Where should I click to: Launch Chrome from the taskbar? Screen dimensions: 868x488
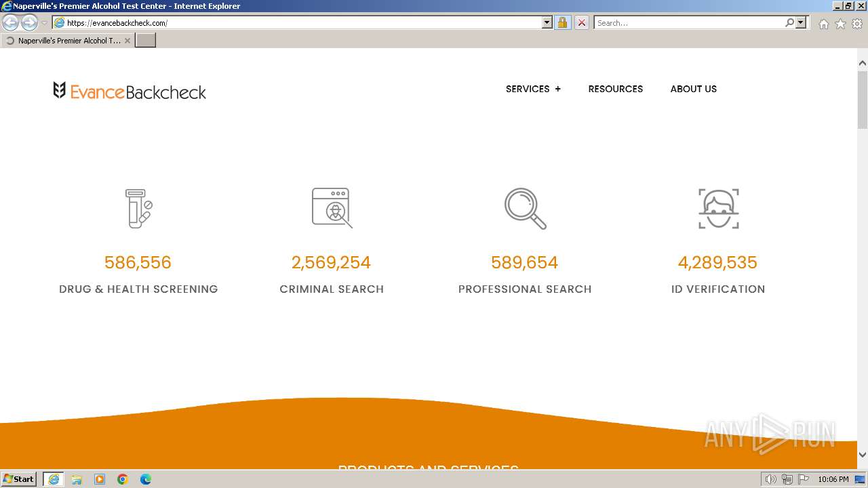click(123, 479)
